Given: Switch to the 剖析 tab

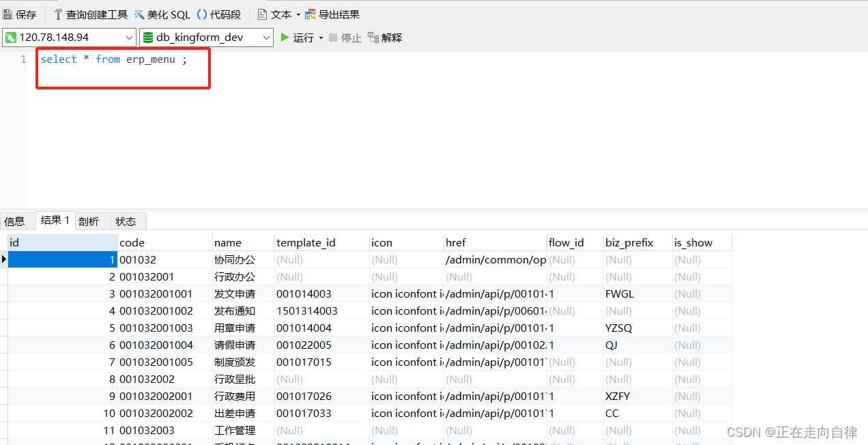Looking at the screenshot, I should tap(89, 221).
